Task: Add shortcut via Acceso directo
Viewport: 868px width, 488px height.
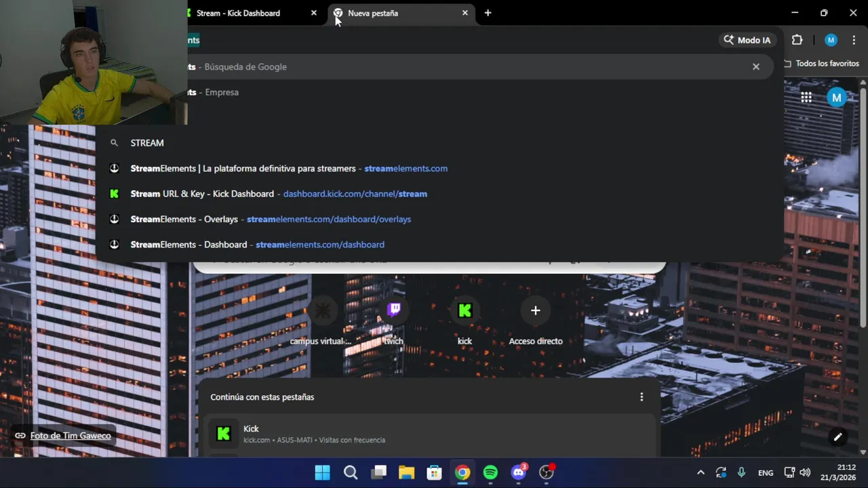Action: [536, 321]
